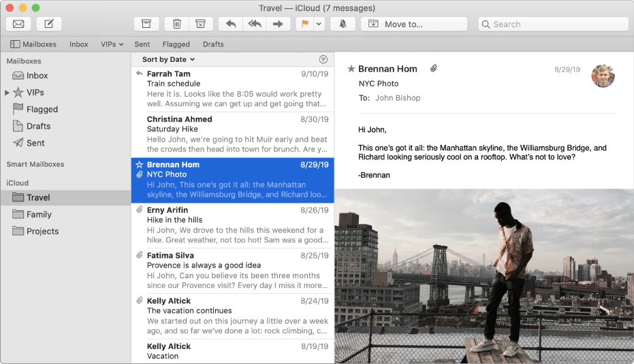Click the attached NYC rooftop photo
The image size is (634, 364).
tap(484, 276)
